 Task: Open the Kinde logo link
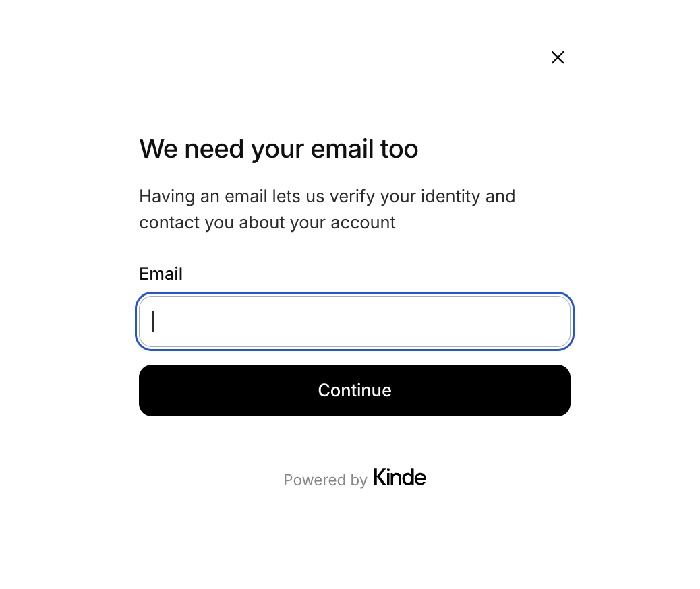point(399,477)
